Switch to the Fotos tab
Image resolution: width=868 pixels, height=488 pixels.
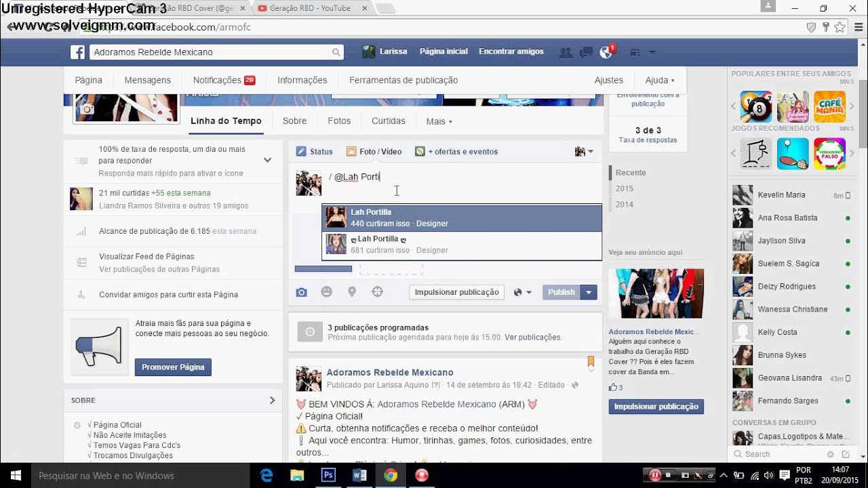point(339,121)
